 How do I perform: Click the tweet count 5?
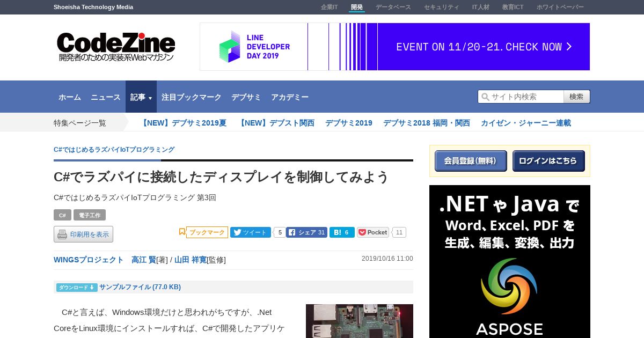click(x=280, y=232)
